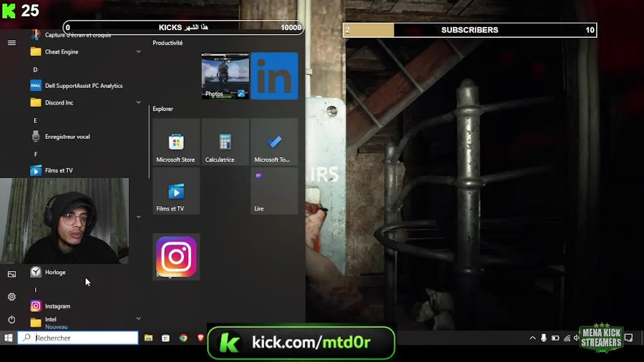Open the Films et TV tile
The width and height of the screenshot is (644, 362).
coord(176,191)
